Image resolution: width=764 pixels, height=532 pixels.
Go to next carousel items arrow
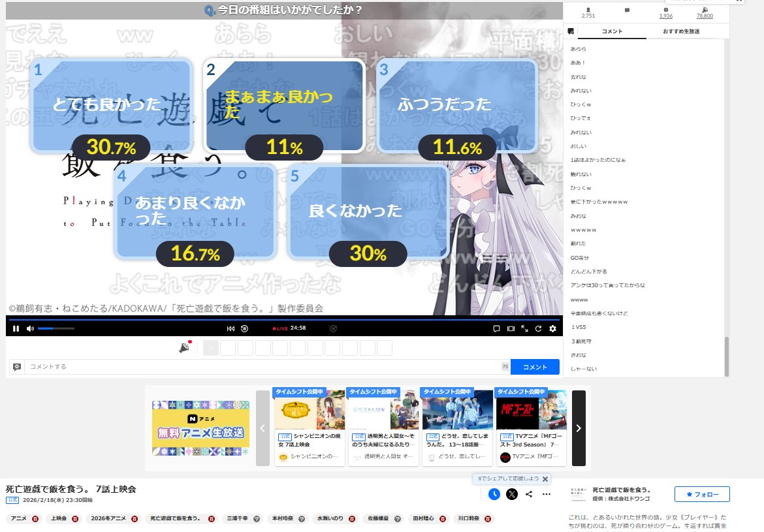point(579,428)
